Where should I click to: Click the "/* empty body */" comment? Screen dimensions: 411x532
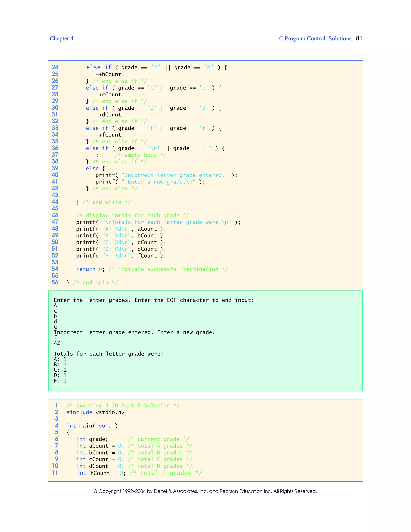coord(140,155)
